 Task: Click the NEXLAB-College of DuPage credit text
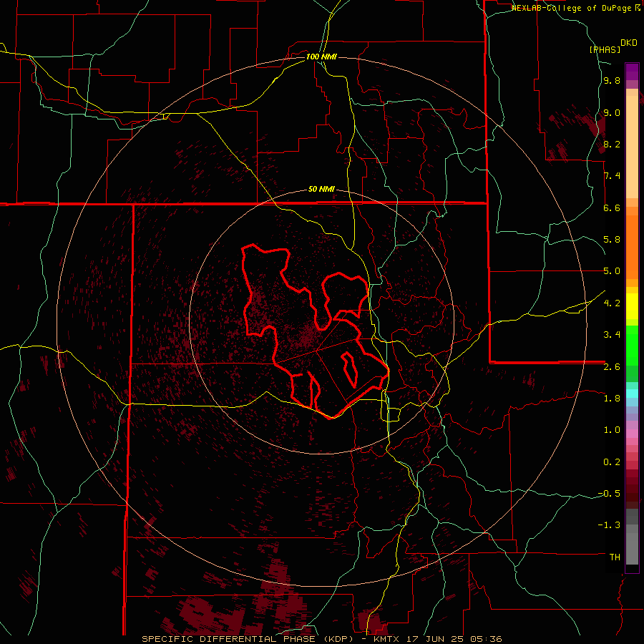572,8
